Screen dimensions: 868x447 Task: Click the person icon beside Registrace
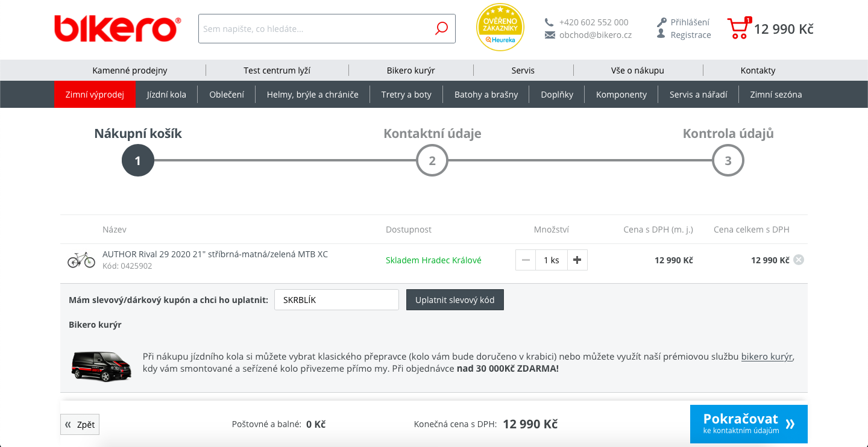click(662, 35)
